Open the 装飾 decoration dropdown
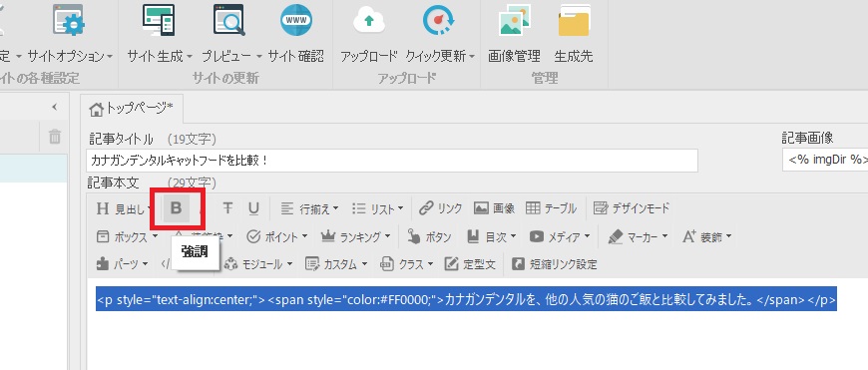Screen dimensions: 868x370 click(707, 236)
